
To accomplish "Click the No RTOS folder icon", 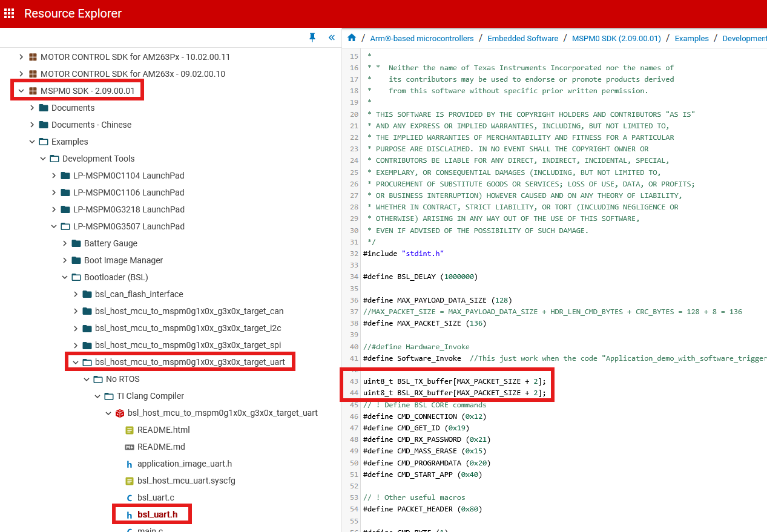I will click(x=98, y=379).
